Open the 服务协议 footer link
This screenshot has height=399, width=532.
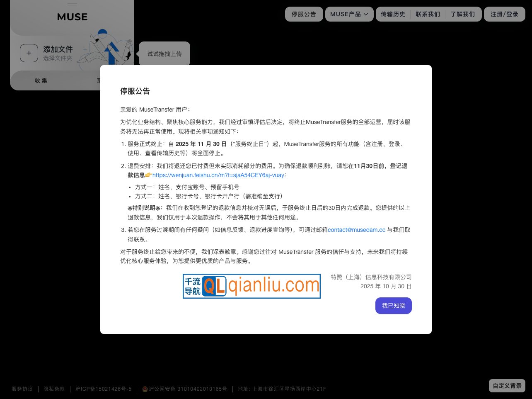[x=22, y=389]
